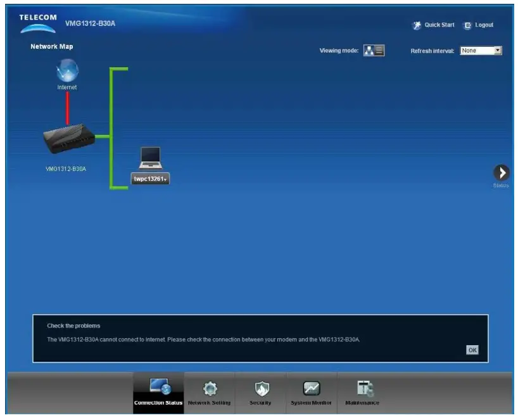Click the Telecom logo
The width and height of the screenshot is (518, 420).
pyautogui.click(x=38, y=23)
